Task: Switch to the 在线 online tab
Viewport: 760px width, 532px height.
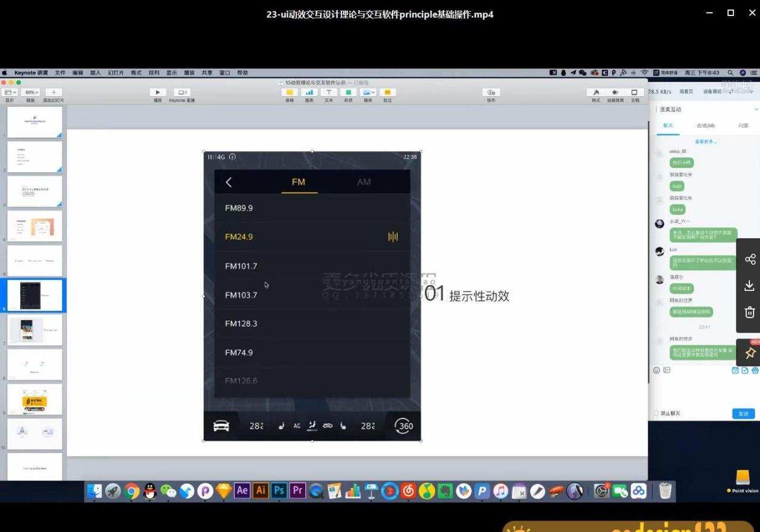Action: tap(705, 125)
